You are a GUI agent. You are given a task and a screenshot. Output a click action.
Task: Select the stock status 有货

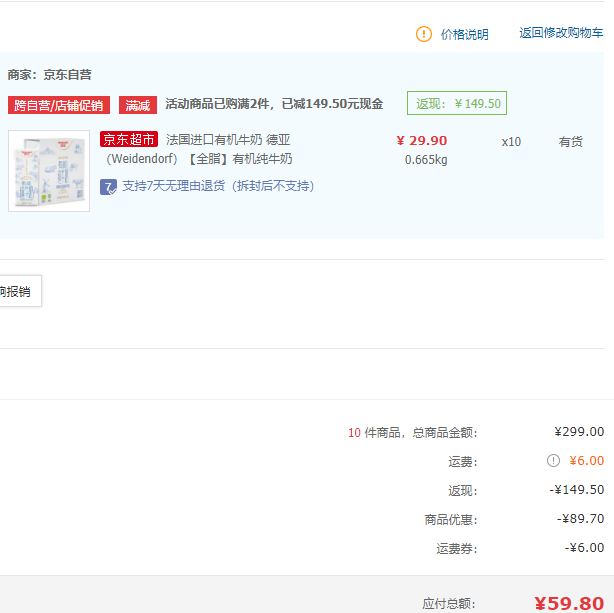pos(571,142)
